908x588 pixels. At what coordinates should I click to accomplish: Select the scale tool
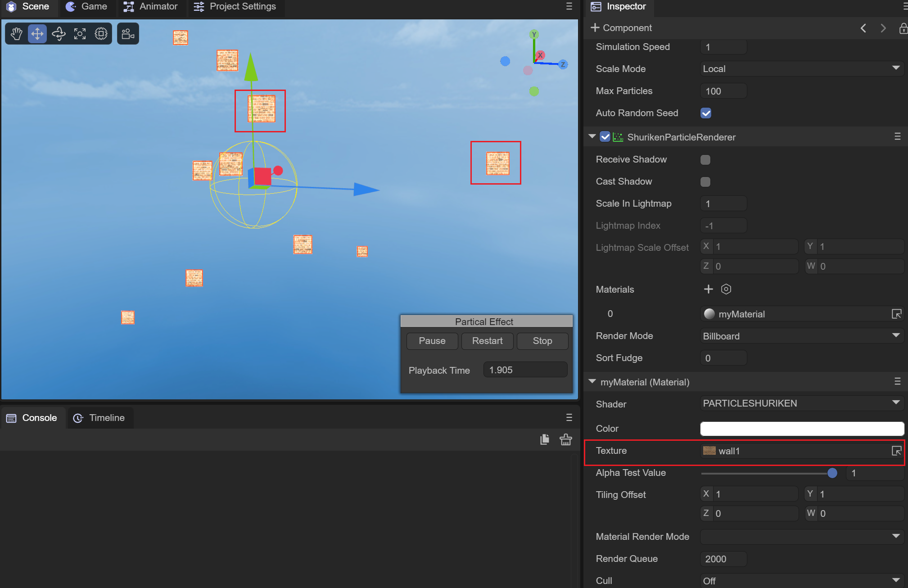(80, 34)
